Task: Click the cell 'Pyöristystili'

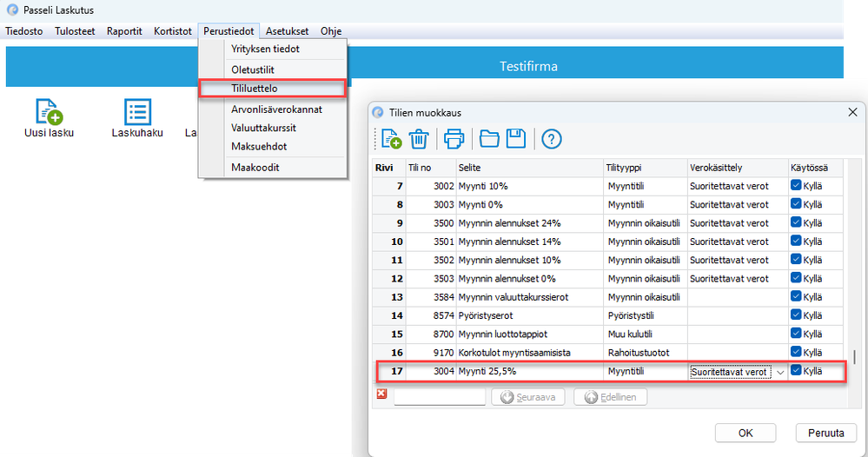Action: coord(646,315)
